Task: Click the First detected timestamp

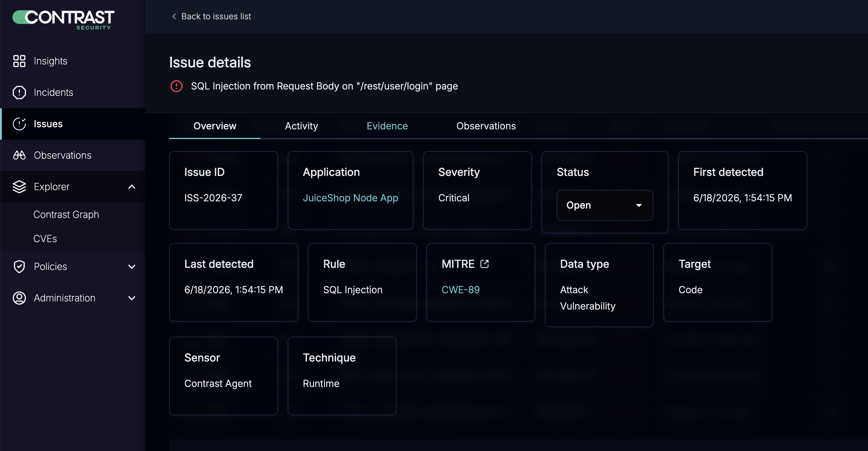Action: point(742,198)
